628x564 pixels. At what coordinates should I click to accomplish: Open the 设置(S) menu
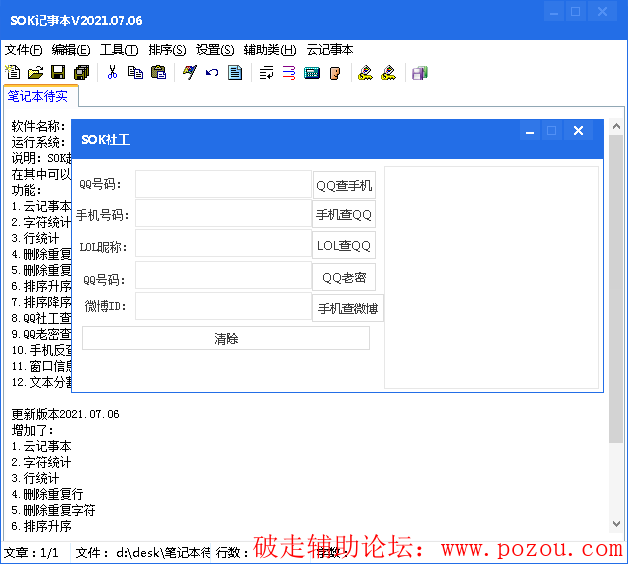[x=215, y=50]
